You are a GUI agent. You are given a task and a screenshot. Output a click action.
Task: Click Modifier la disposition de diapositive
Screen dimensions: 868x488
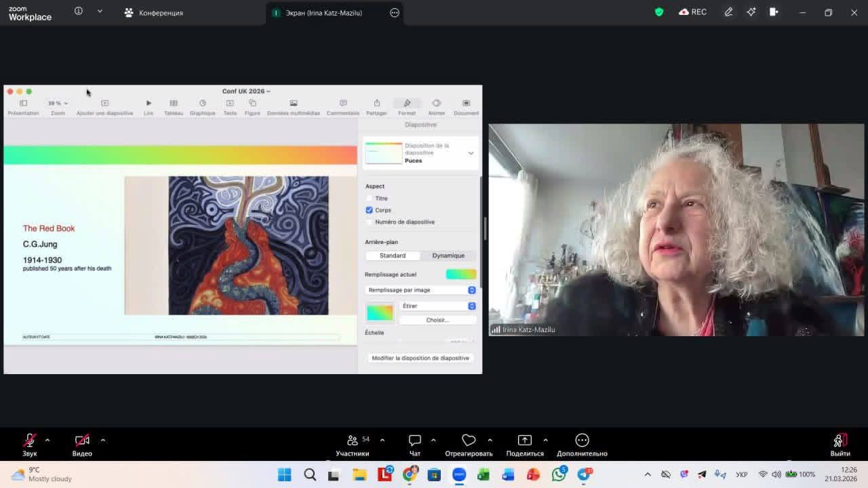(420, 358)
